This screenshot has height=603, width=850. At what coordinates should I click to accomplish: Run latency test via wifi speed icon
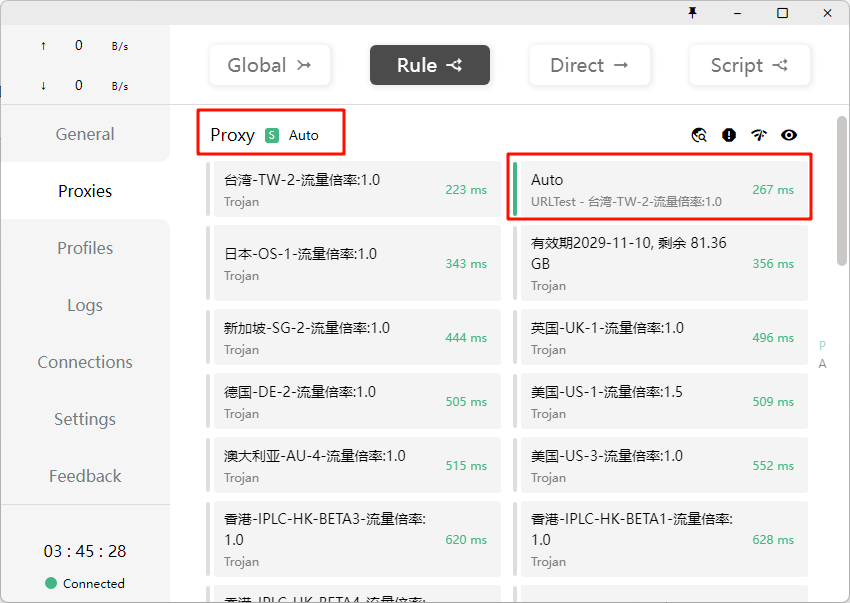pos(759,135)
